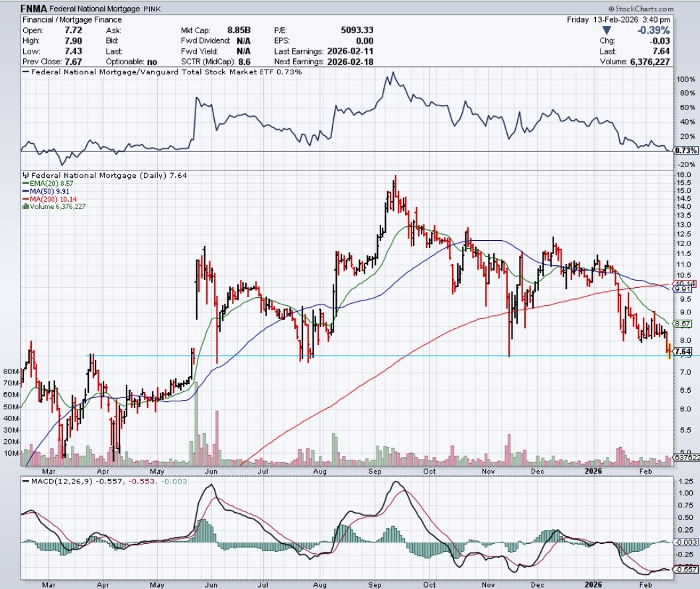This screenshot has height=589, width=700.
Task: Click the Financial / Mortgage Finance sector label
Action: click(x=72, y=20)
